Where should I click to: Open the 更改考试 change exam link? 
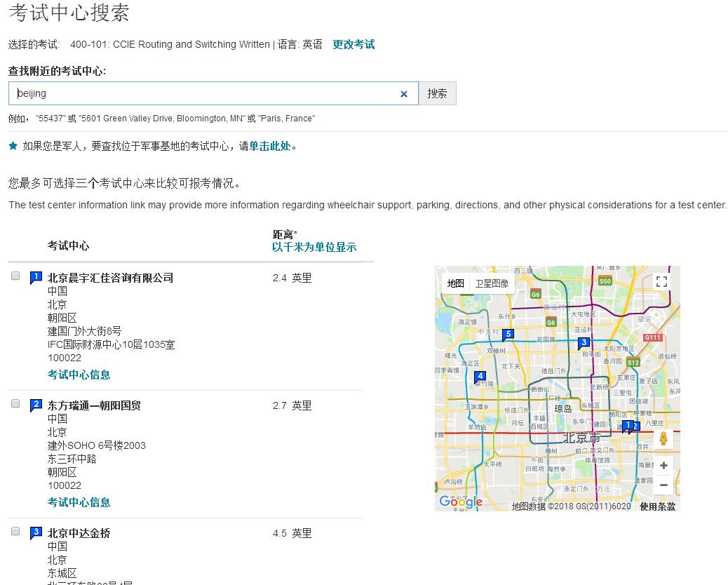click(353, 44)
